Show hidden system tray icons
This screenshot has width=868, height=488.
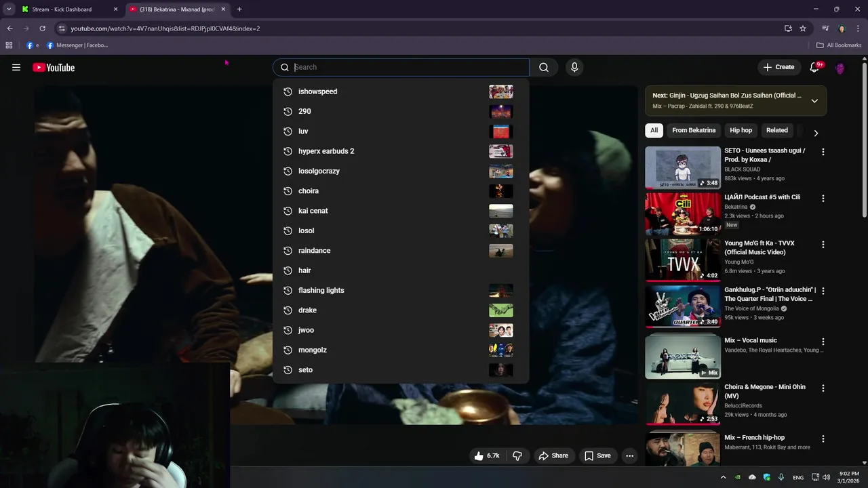point(723,477)
